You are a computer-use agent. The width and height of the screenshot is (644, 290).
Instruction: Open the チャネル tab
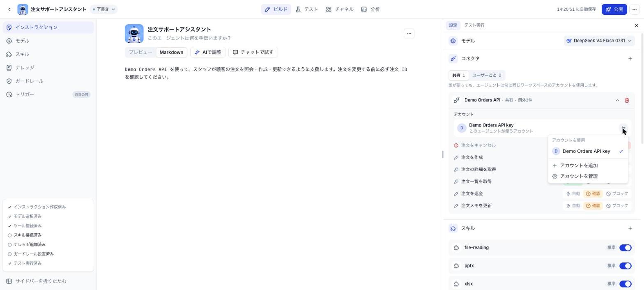(x=340, y=9)
